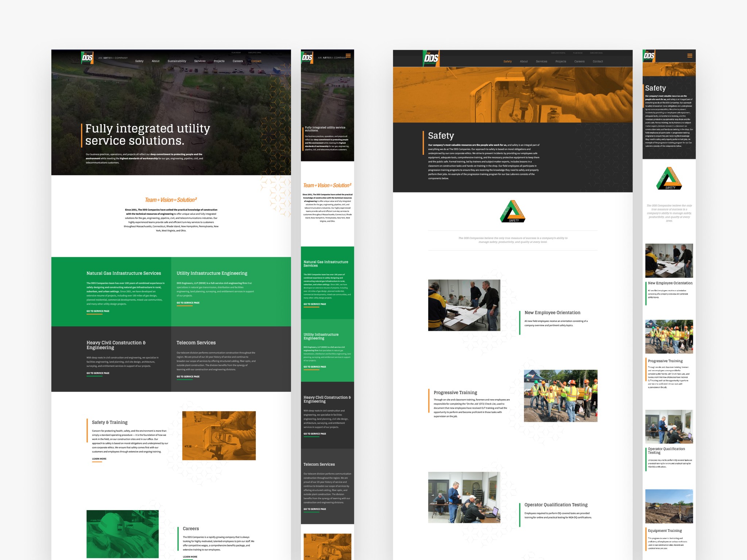Viewport: 747px width, 560px height.
Task: Click the DDS logo on the homepage mockup
Action: click(87, 58)
